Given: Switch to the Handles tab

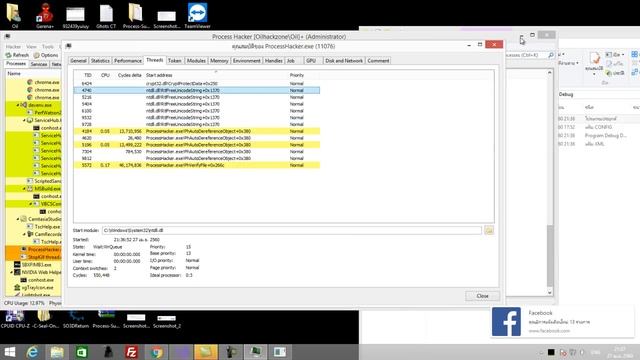Looking at the screenshot, I should 273,61.
